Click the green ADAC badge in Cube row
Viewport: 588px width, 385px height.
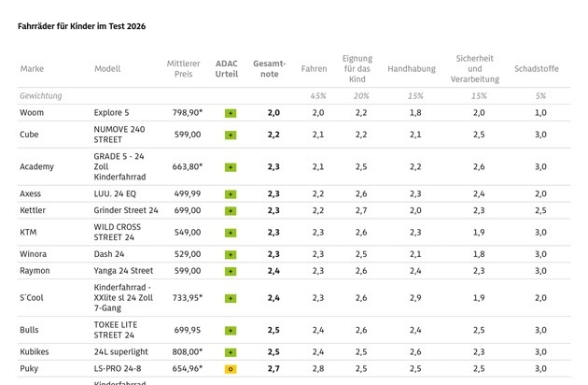(231, 135)
